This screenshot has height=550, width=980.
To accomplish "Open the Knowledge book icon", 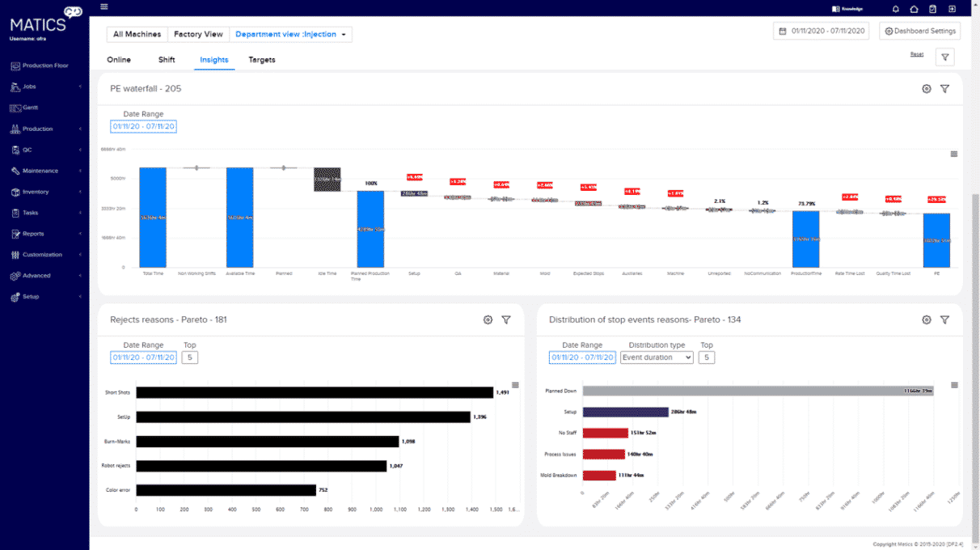I will pos(836,9).
